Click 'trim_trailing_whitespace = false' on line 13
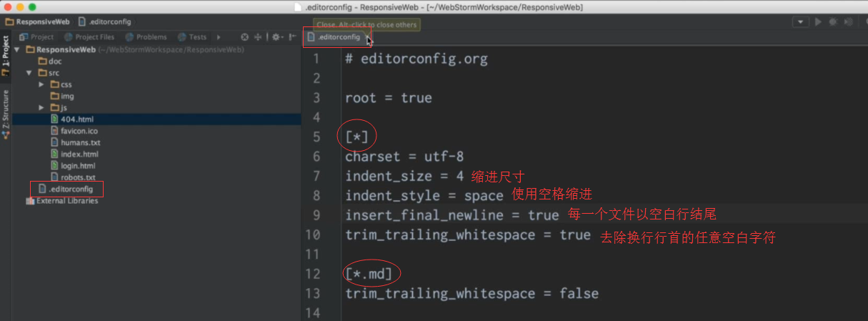Viewport: 868px width, 321px height. pos(472,293)
